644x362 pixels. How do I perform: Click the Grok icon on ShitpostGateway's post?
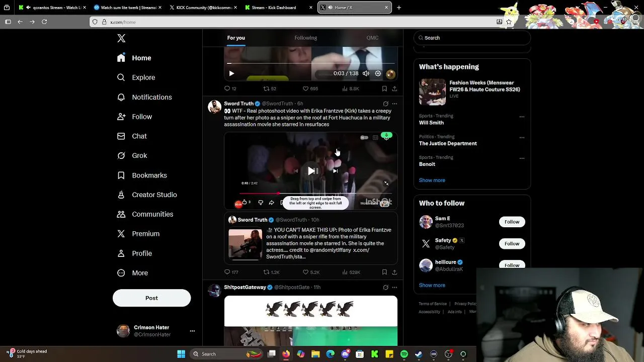pyautogui.click(x=385, y=287)
